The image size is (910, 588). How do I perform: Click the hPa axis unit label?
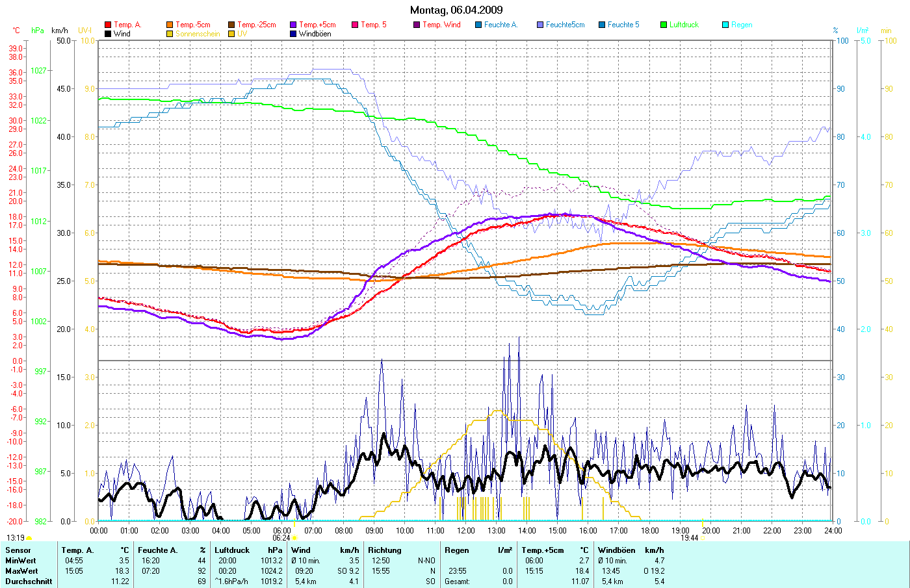(x=38, y=31)
